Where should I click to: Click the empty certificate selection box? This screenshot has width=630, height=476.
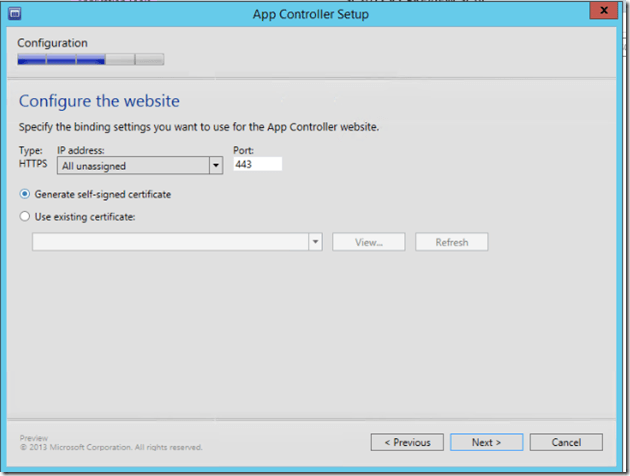[170, 242]
